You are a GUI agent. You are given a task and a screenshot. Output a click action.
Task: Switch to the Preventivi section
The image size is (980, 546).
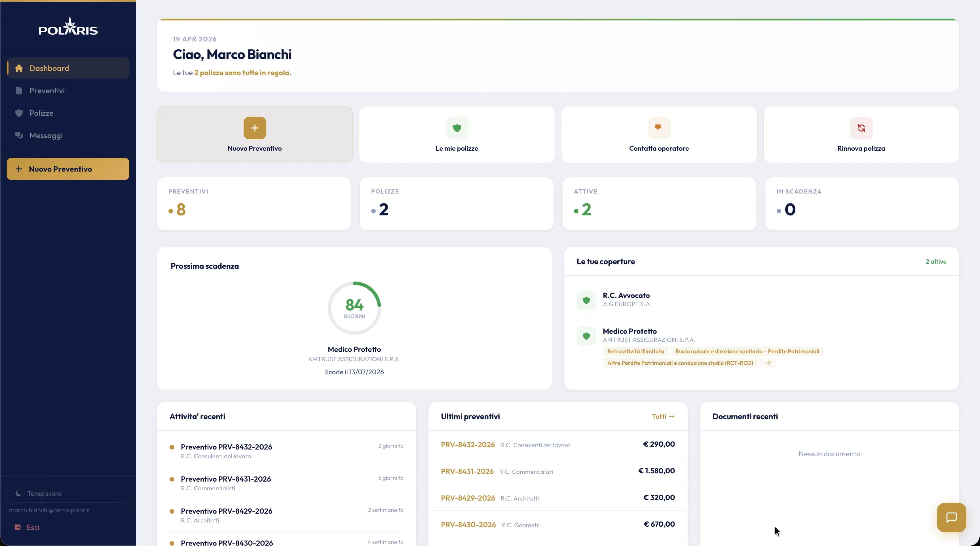47,90
